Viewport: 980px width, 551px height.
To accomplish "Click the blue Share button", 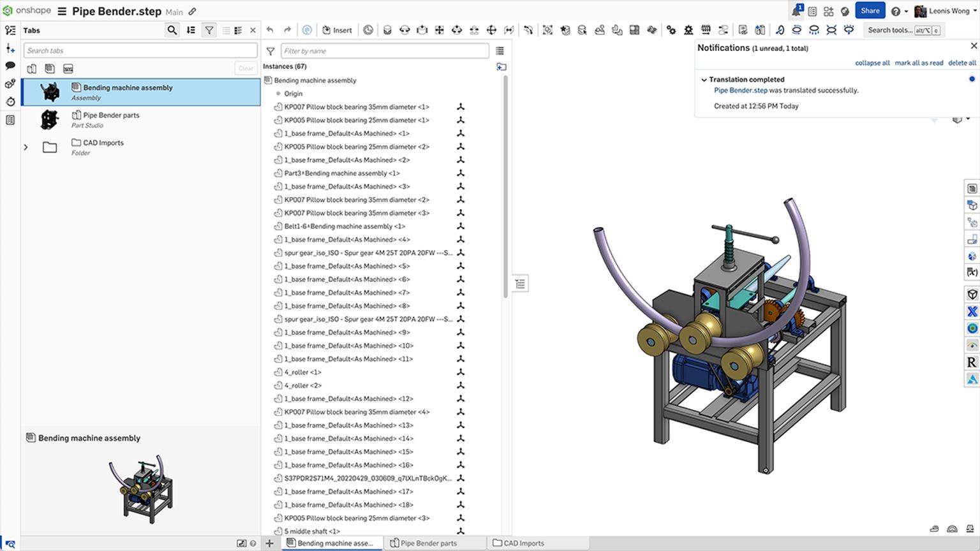I will (870, 10).
